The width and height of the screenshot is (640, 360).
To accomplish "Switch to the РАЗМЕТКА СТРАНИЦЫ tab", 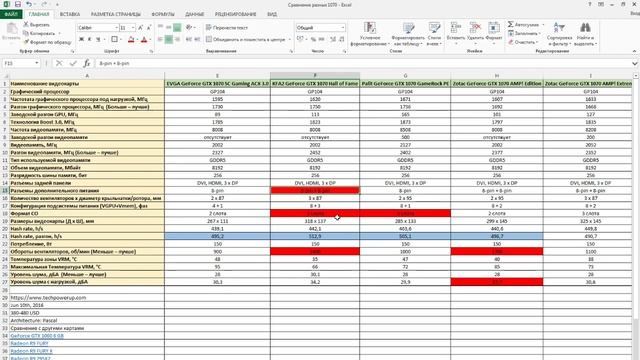I will click(116, 14).
